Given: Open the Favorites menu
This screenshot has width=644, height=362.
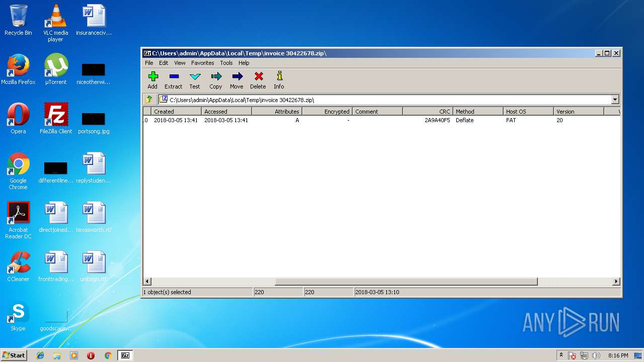Looking at the screenshot, I should 202,63.
